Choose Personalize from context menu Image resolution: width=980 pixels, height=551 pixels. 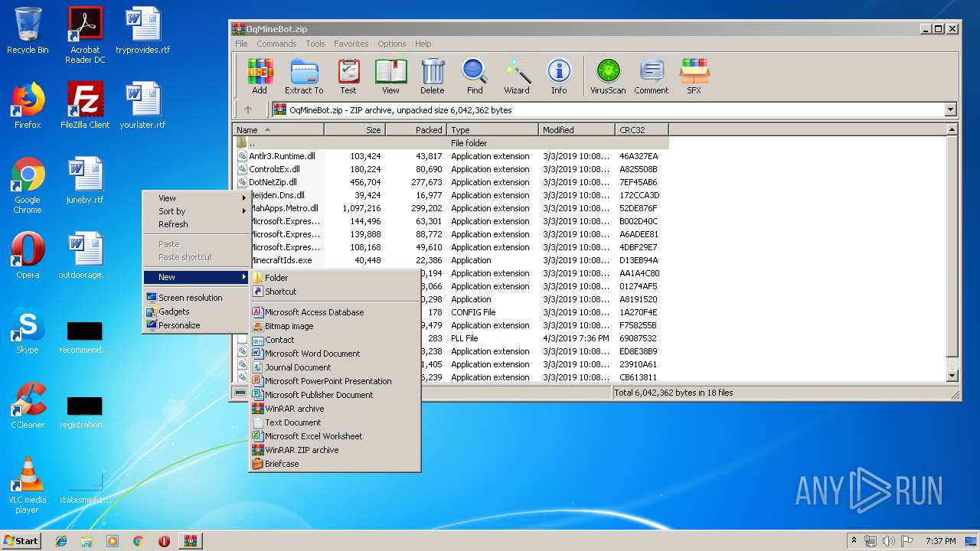[x=198, y=325]
